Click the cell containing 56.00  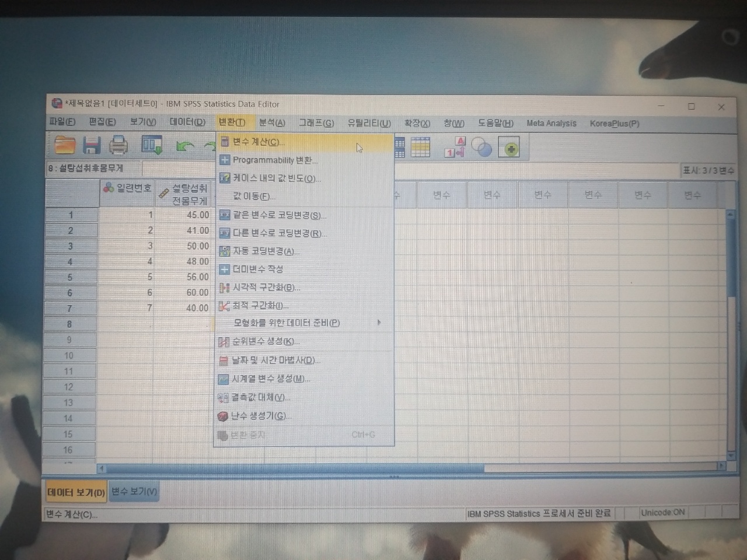(x=183, y=276)
